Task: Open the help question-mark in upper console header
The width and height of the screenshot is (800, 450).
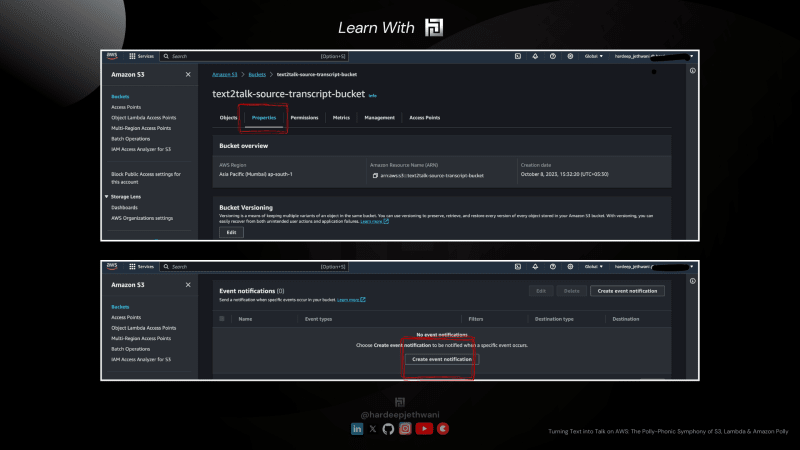Action: pos(553,56)
